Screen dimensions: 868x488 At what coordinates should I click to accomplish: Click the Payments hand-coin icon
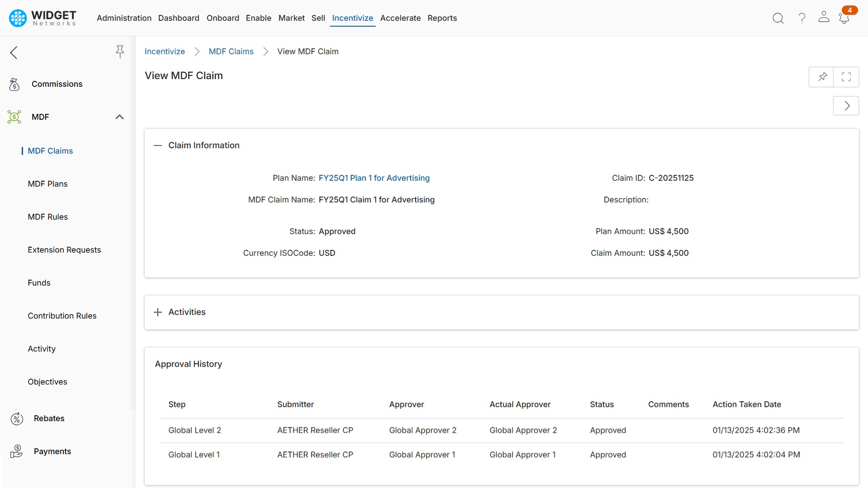(x=16, y=451)
